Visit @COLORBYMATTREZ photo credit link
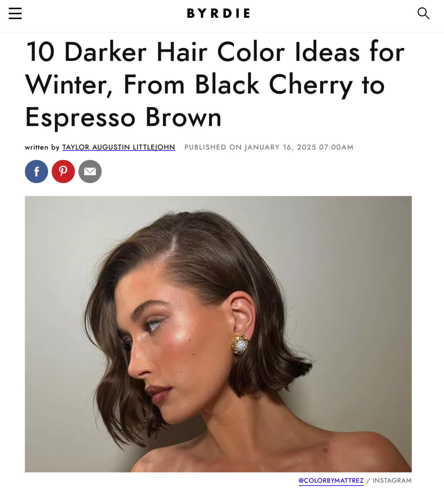The image size is (444, 504). [331, 480]
